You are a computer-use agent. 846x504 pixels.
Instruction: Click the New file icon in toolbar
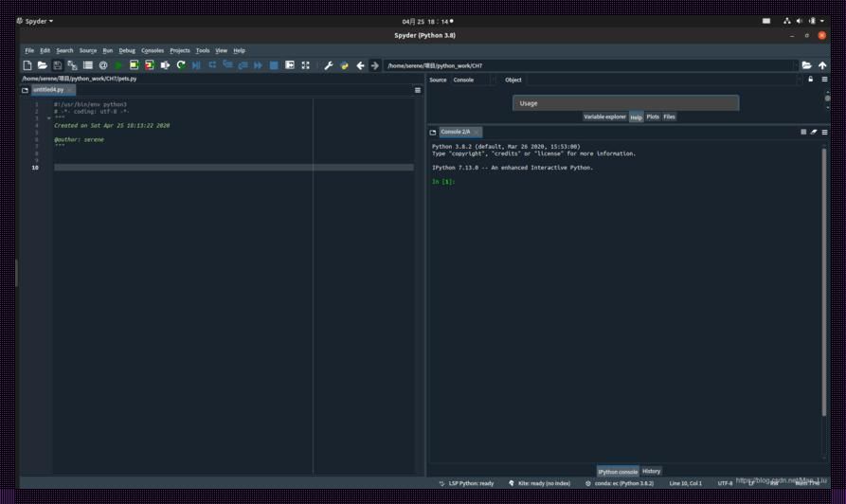click(x=27, y=65)
